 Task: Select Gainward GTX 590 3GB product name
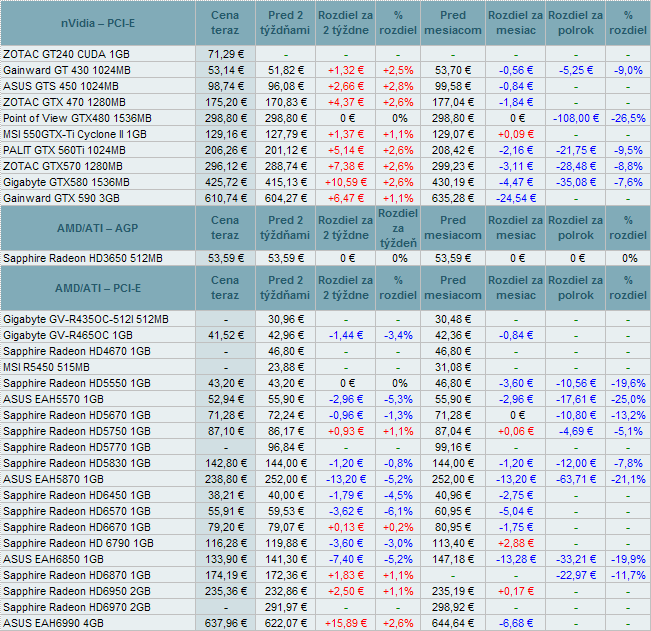[61, 198]
